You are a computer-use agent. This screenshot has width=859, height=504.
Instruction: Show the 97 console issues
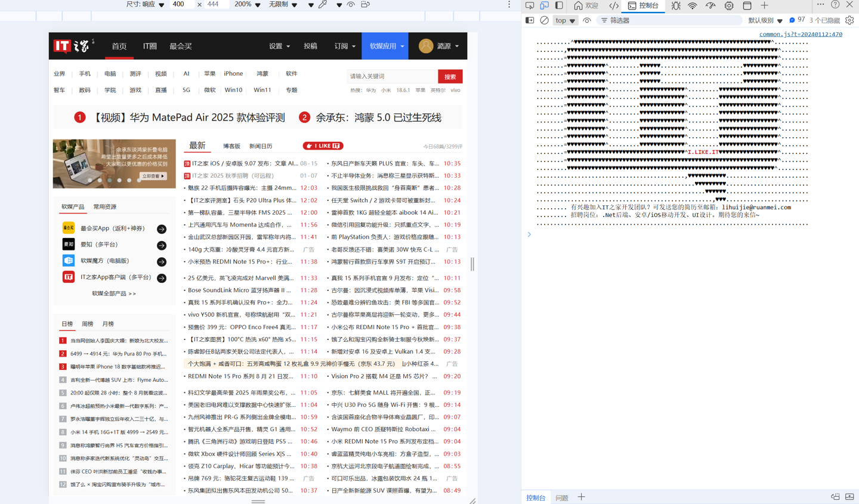(797, 20)
